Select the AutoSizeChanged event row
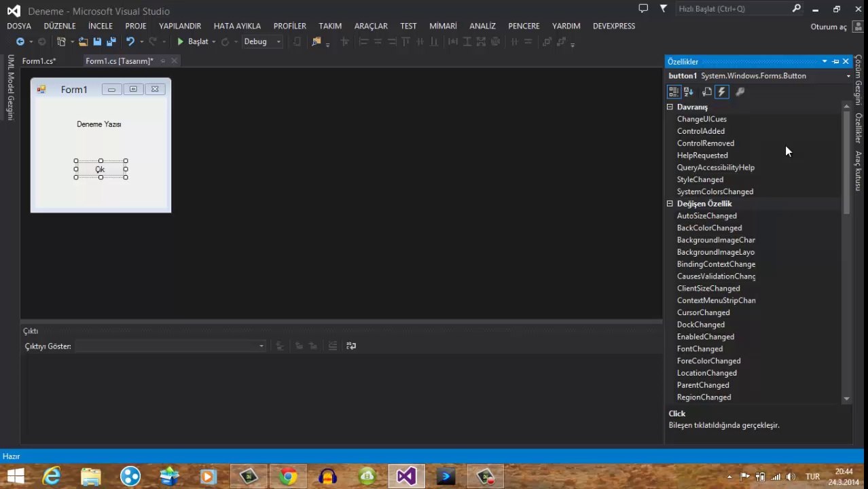The image size is (868, 489). coord(753,216)
